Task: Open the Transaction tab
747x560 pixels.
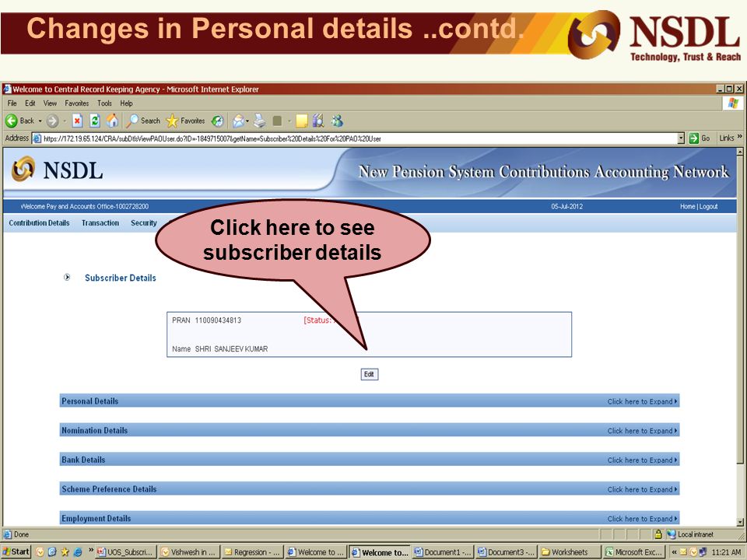Action: (x=100, y=223)
